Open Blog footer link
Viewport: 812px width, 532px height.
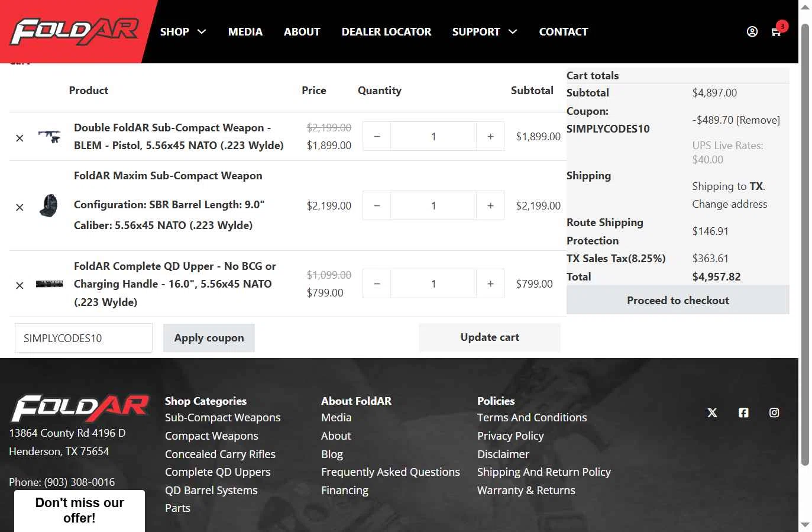[332, 454]
